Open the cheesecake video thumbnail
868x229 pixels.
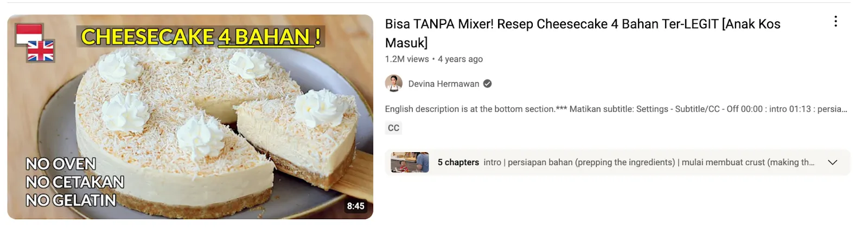[x=190, y=117]
